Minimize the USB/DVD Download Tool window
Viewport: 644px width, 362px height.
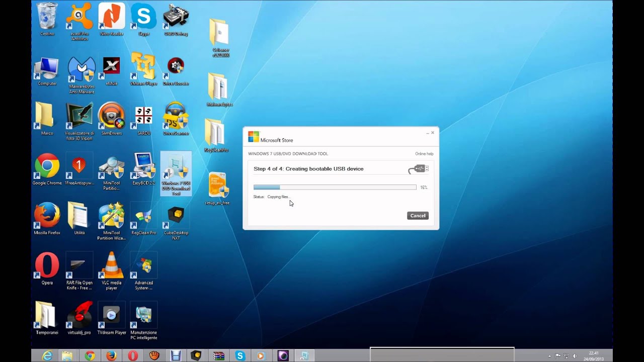(428, 133)
